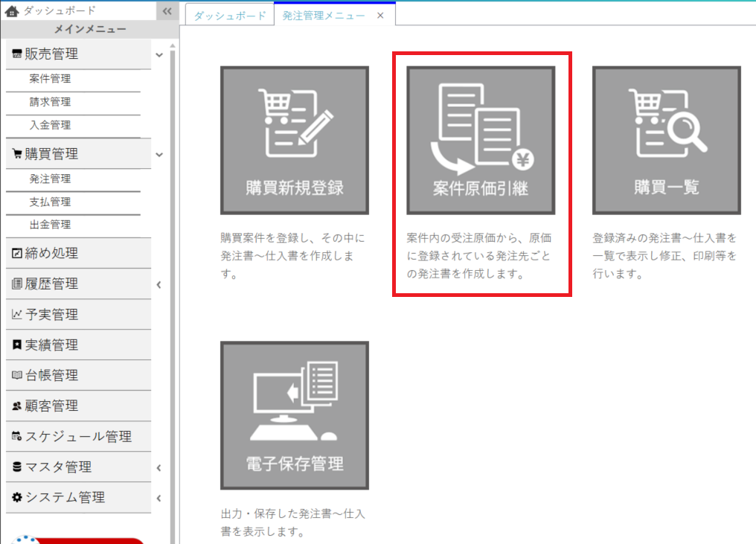
Task: Expand the システム管理 submenu arrow
Action: (158, 498)
